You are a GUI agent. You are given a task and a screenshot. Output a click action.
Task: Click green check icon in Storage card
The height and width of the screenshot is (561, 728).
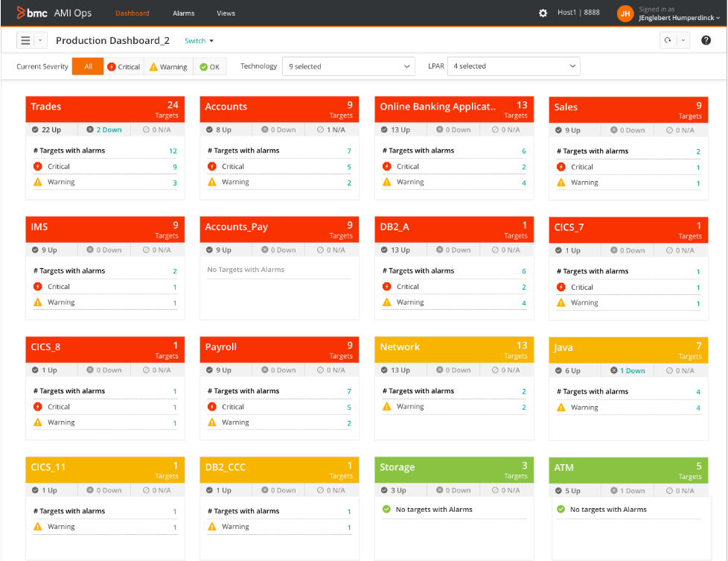click(386, 509)
